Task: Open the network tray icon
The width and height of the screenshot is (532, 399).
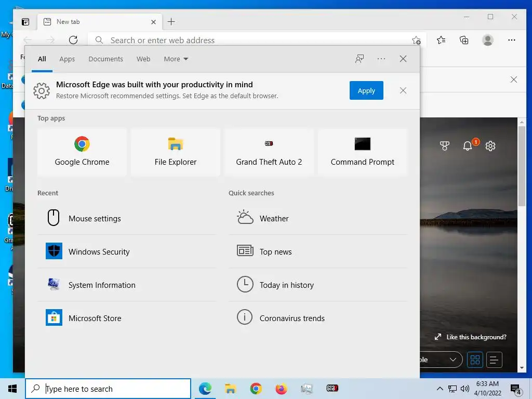Action: [453, 389]
